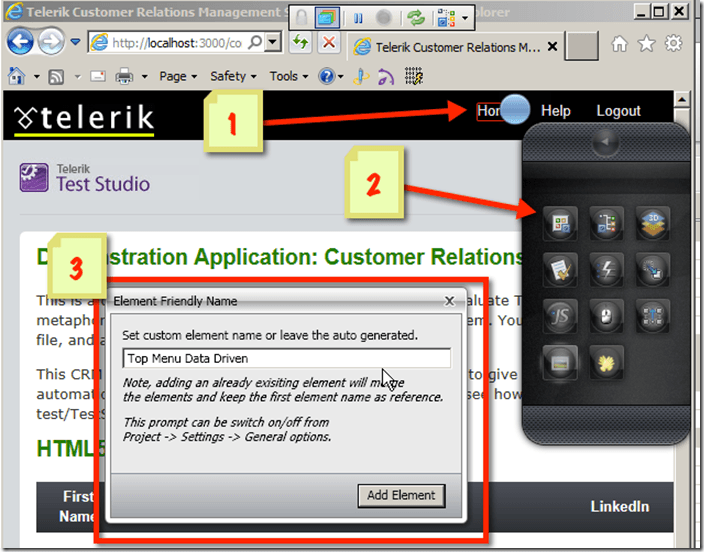Image resolution: width=704 pixels, height=552 pixels.
Task: Click the Quick tasks lightning bolt icon
Action: tap(606, 269)
